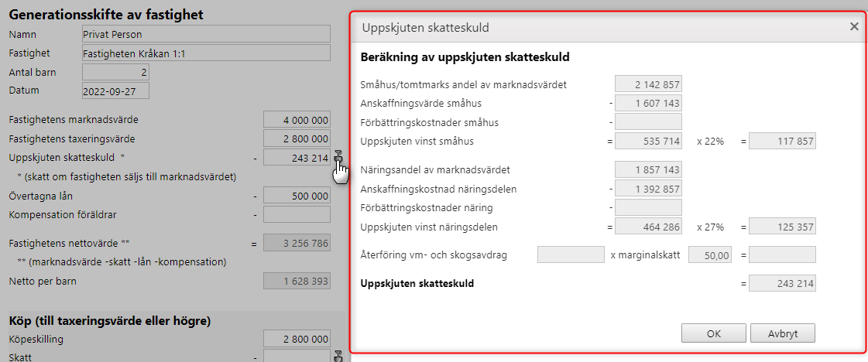Confirm the calculation with OK
The width and height of the screenshot is (868, 362).
click(714, 333)
